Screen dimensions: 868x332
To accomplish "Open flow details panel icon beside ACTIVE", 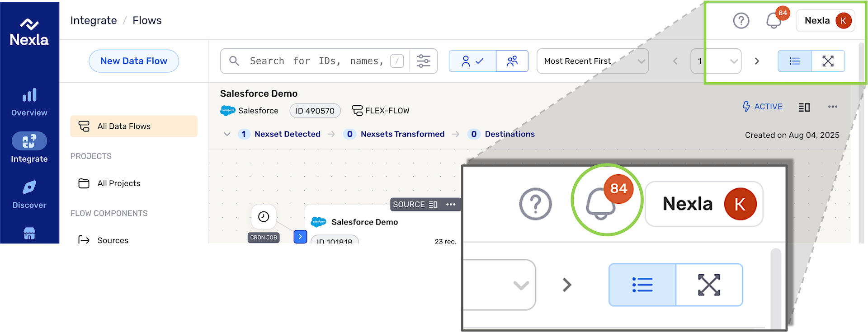I will [804, 107].
